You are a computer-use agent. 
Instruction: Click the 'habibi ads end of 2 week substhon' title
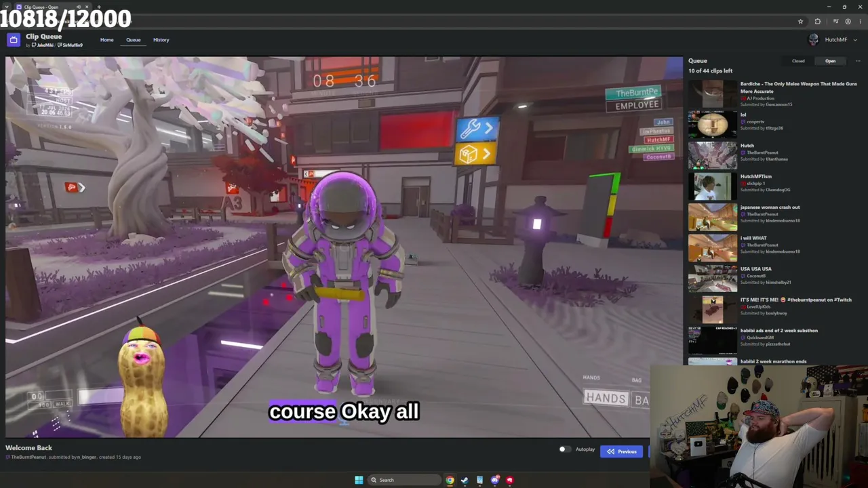point(779,331)
